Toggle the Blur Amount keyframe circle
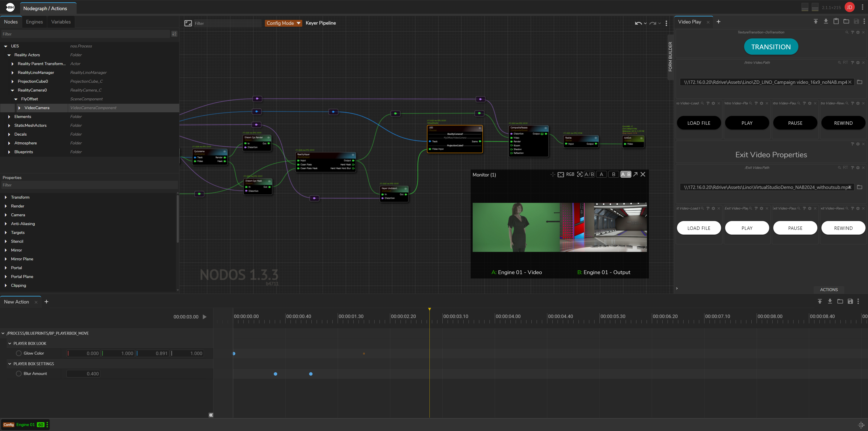The height and width of the screenshot is (431, 868). (19, 373)
